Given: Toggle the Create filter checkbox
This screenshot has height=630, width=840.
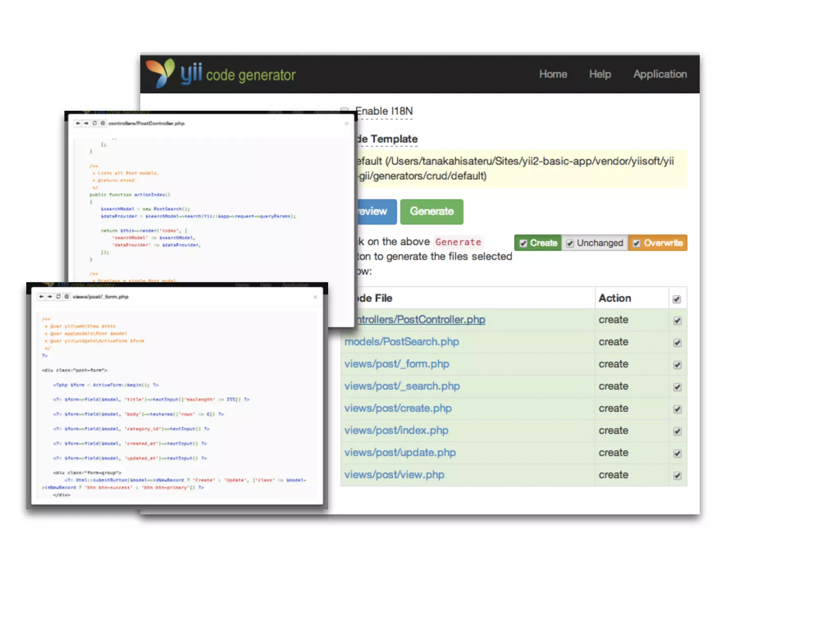Looking at the screenshot, I should coord(523,243).
